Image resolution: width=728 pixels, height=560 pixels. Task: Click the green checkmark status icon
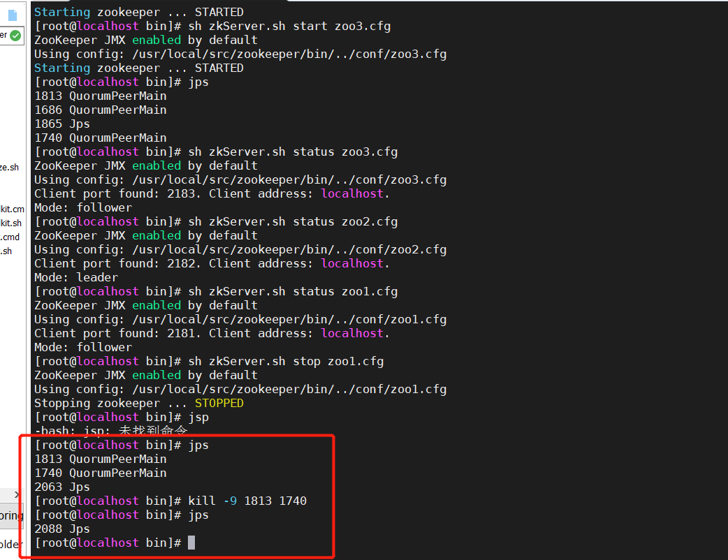coord(15,35)
